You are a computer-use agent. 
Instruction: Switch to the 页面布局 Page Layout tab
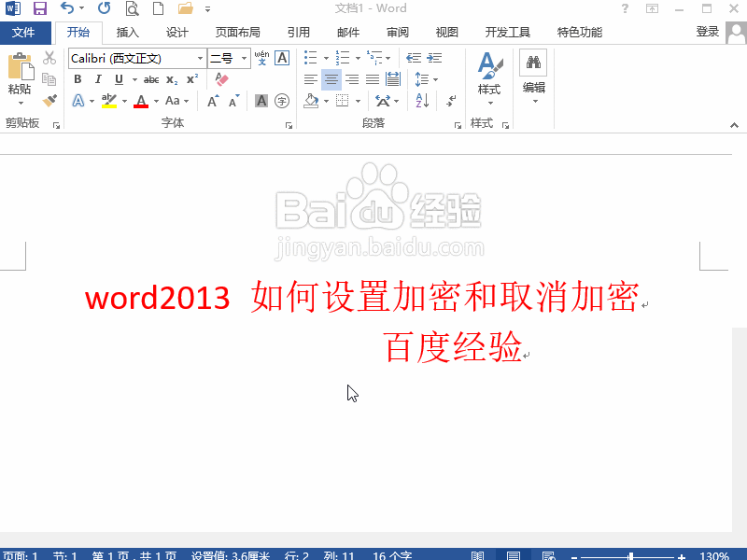[238, 33]
